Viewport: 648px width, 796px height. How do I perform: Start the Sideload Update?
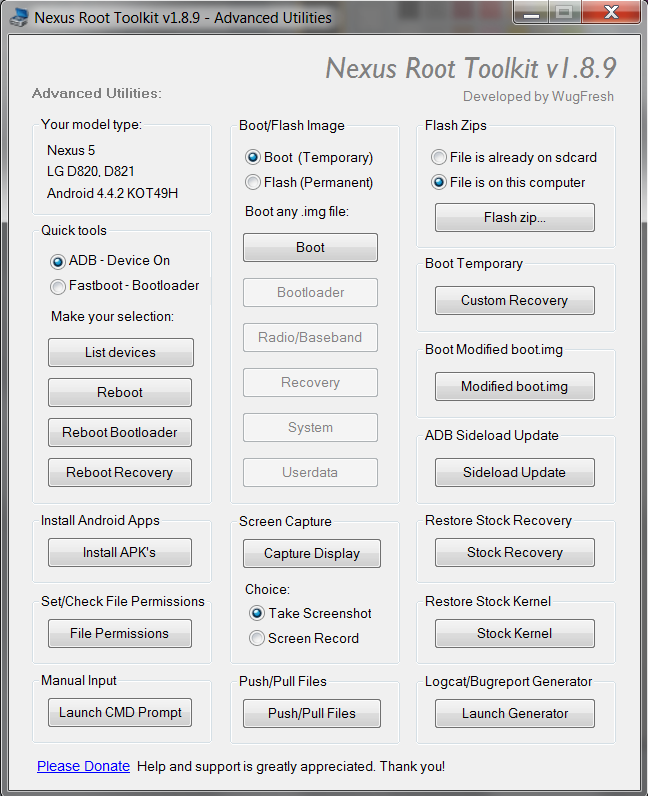coord(515,473)
